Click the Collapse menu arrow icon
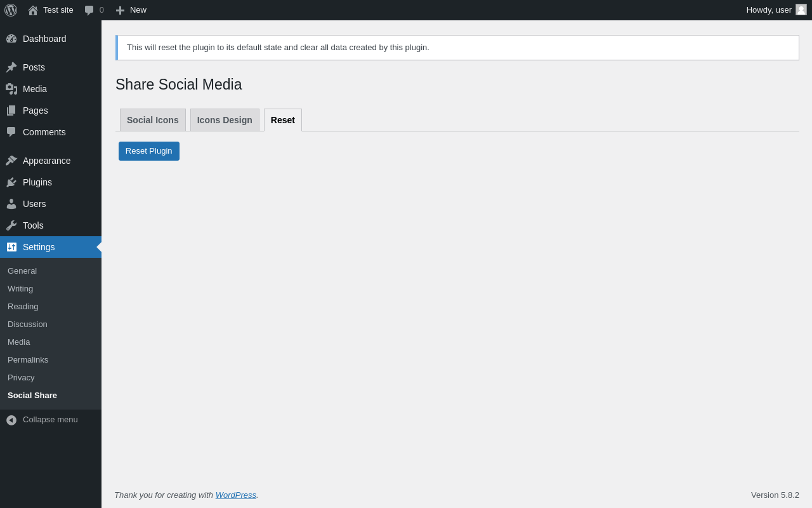This screenshot has width=812, height=508. pos(11,420)
